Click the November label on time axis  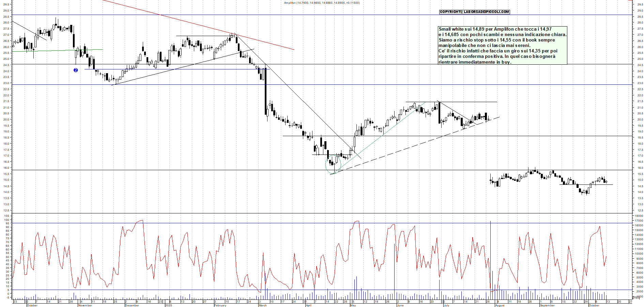[x=85, y=305]
